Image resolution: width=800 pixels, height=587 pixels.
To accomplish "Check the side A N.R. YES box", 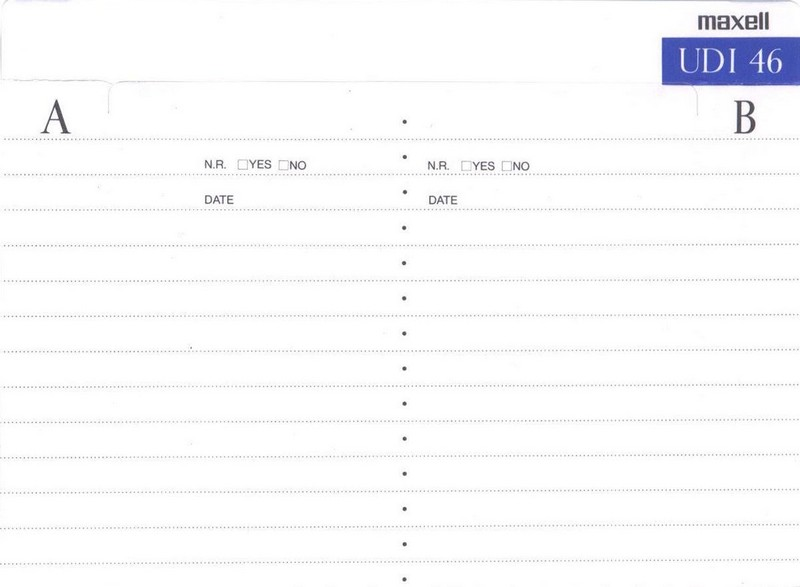I will click(243, 165).
